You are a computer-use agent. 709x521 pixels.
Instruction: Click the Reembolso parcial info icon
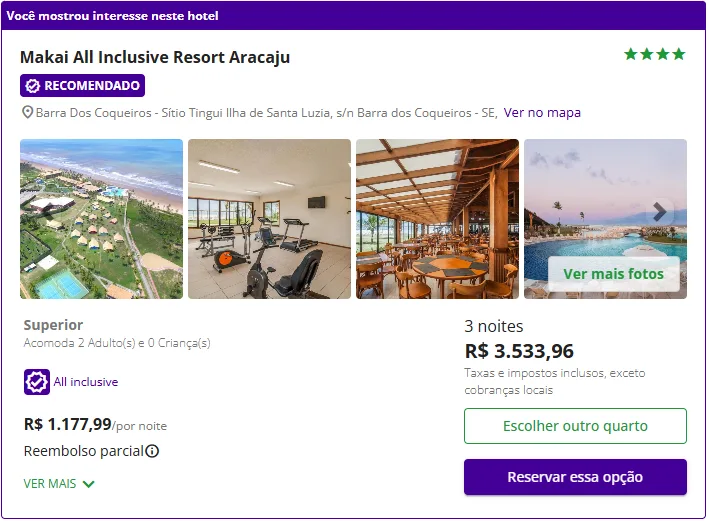(x=152, y=451)
